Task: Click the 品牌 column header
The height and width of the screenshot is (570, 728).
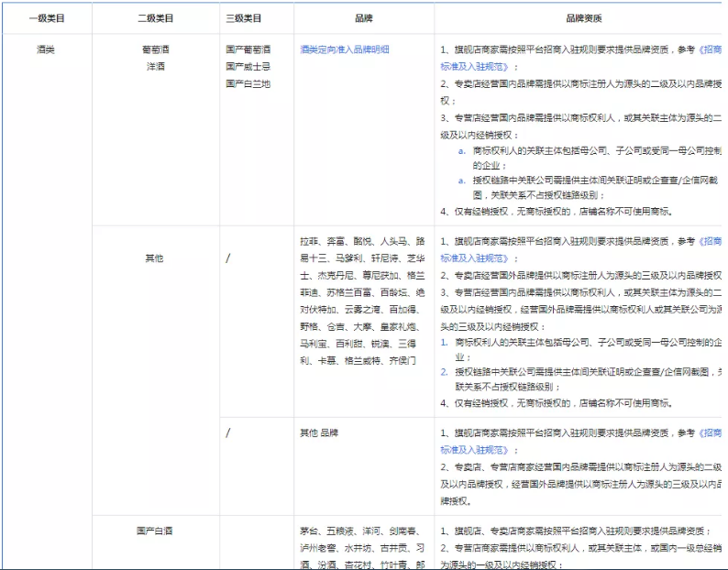Action: tap(364, 18)
